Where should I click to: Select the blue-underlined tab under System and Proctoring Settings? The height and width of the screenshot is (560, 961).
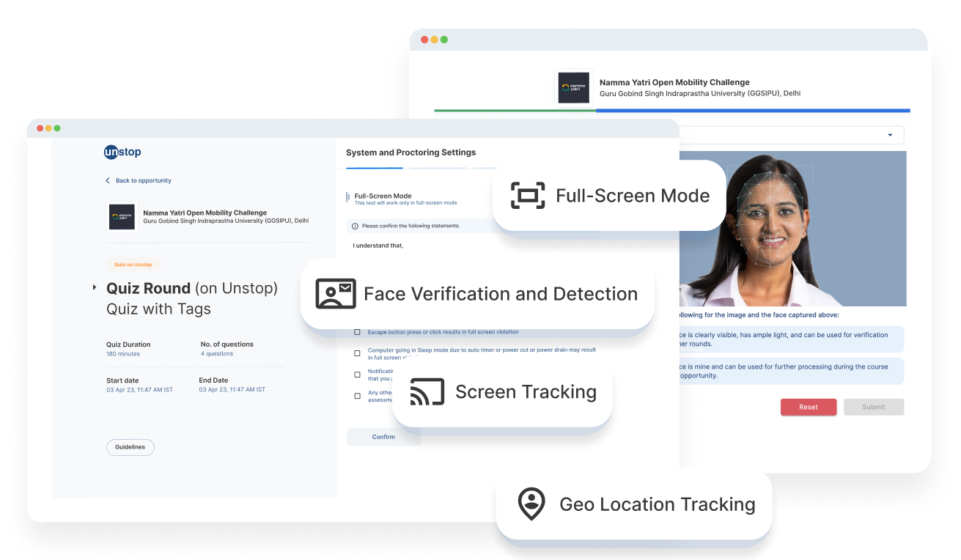pyautogui.click(x=374, y=167)
